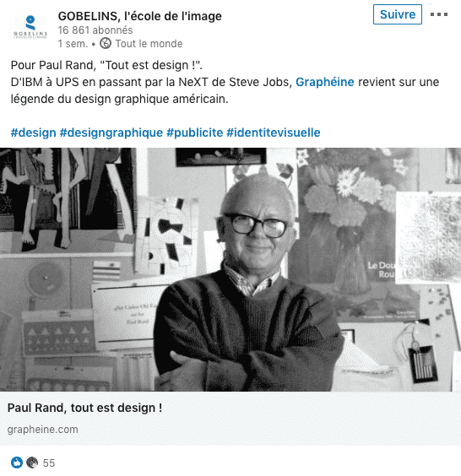Open the #identitevisuelle hashtag
461x476 pixels.
[274, 133]
